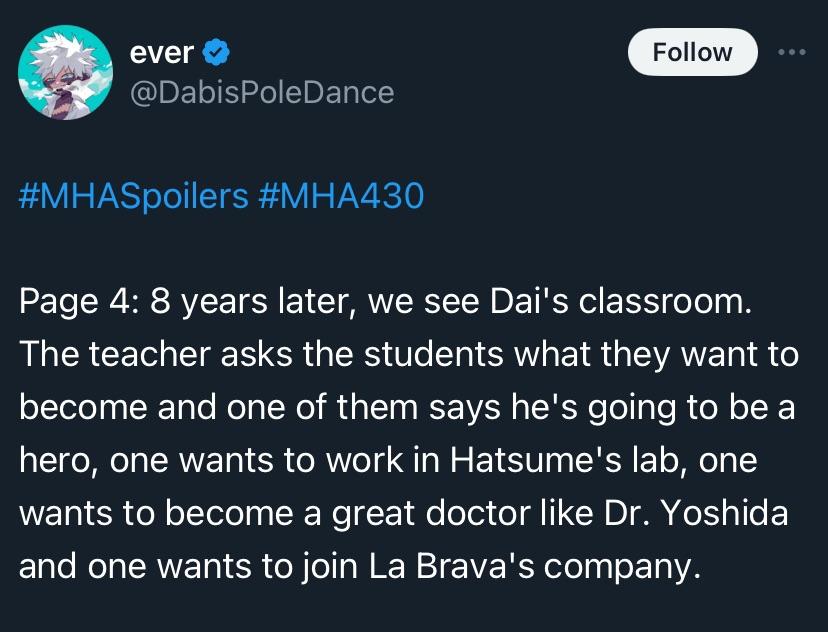Screen dimensions: 828x632
Task: Click the word "students" in the tweet
Action: point(385,355)
